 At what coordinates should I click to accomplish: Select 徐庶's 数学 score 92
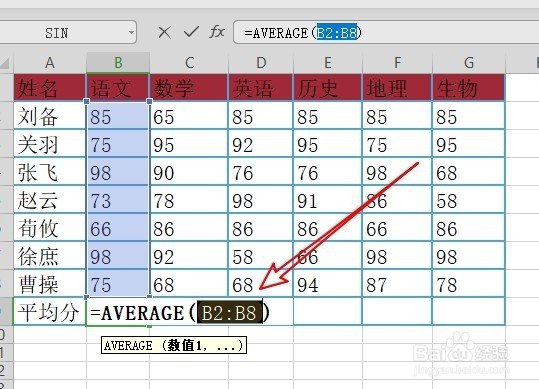click(x=189, y=256)
